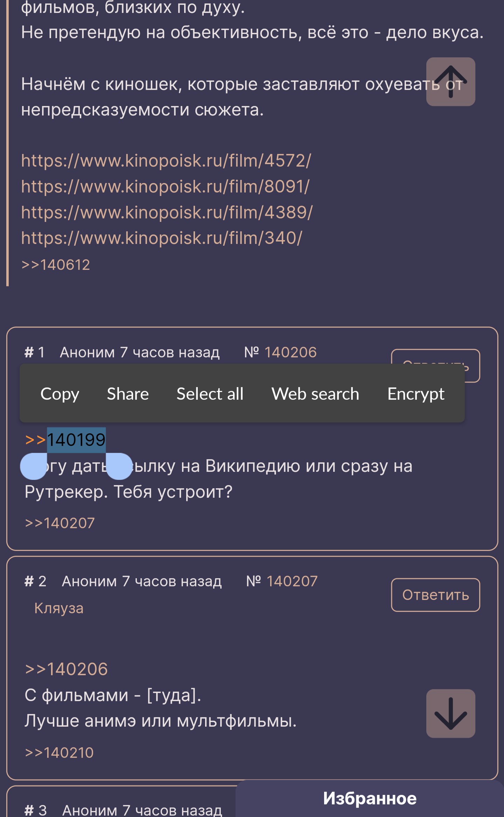Tap the scroll-to-bottom arrow button
The image size is (504, 817).
coord(450,713)
